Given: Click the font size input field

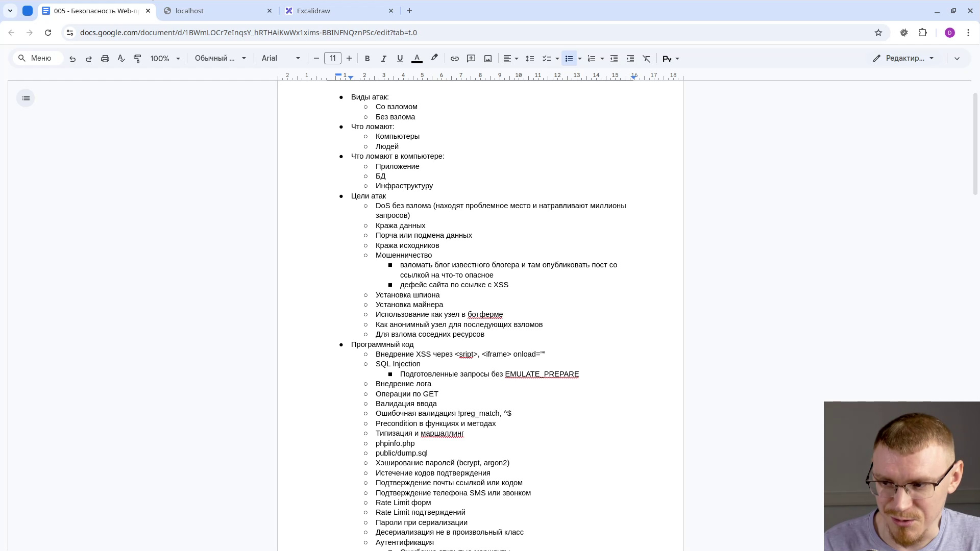Looking at the screenshot, I should tap(333, 58).
